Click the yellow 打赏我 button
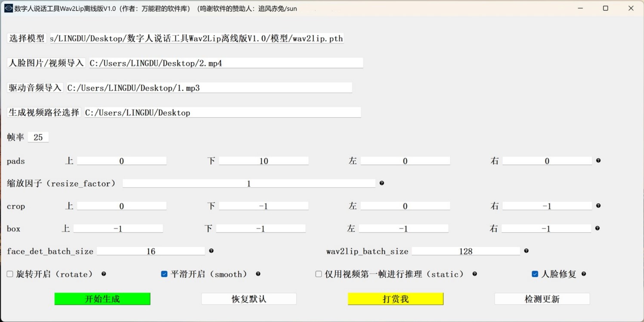 (x=396, y=299)
